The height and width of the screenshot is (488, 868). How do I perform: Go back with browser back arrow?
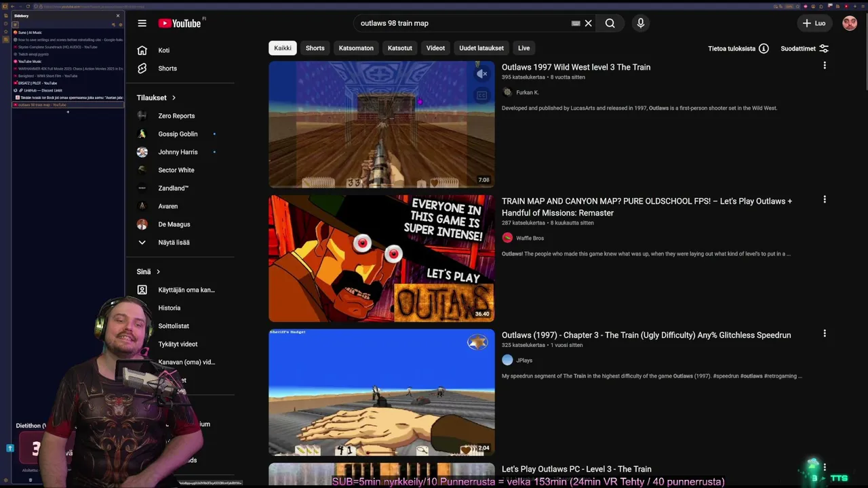coord(12,6)
